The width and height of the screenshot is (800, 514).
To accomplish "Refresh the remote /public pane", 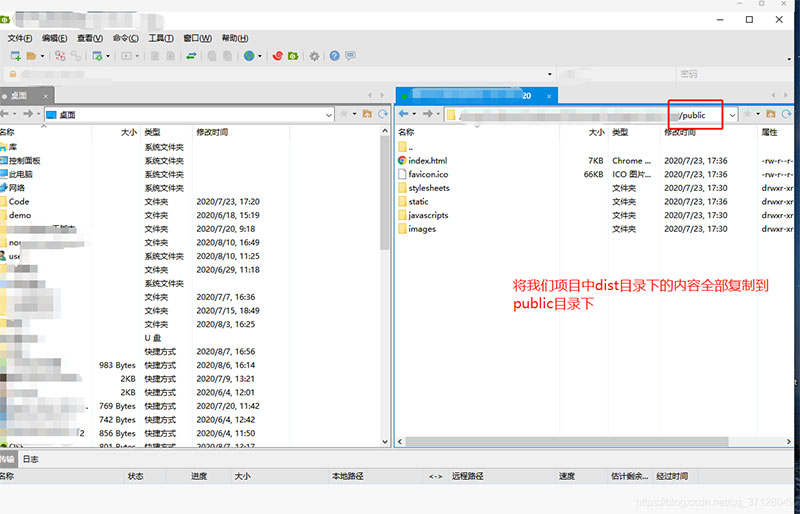I will coord(786,114).
